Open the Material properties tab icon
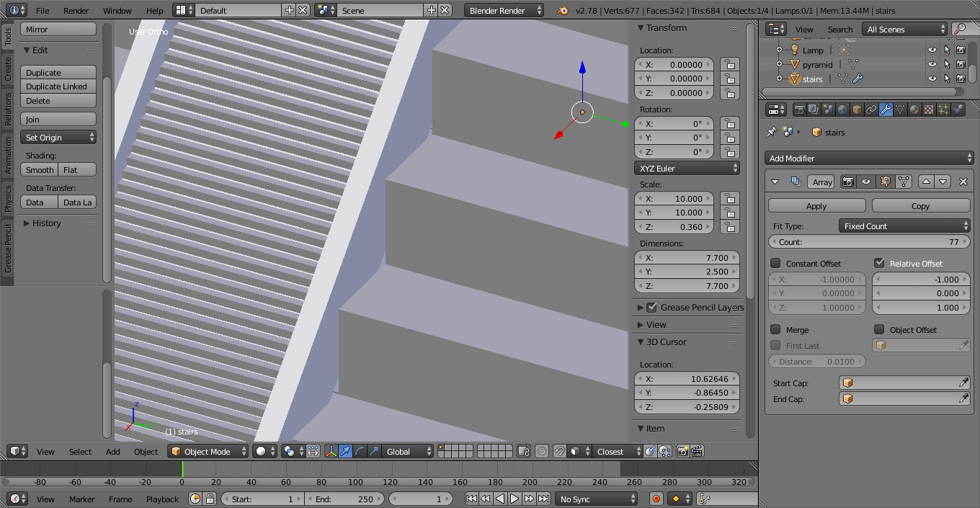Image resolution: width=980 pixels, height=508 pixels. click(x=914, y=110)
